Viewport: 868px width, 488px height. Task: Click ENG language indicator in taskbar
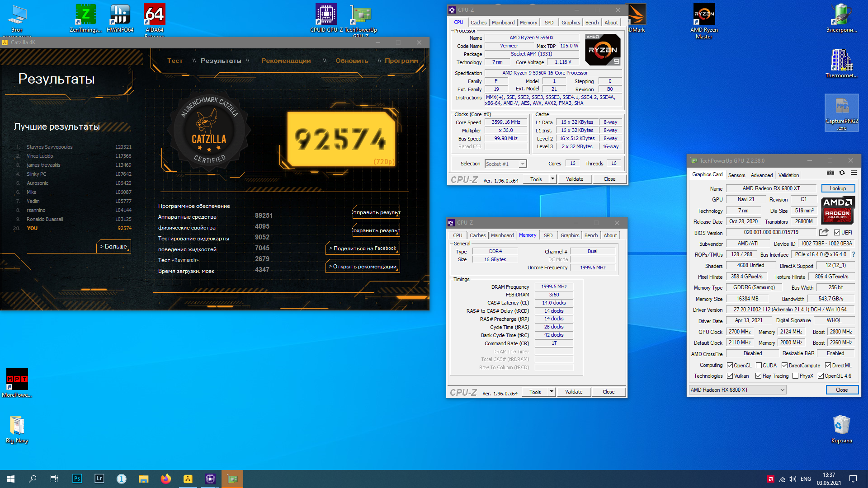(x=806, y=479)
